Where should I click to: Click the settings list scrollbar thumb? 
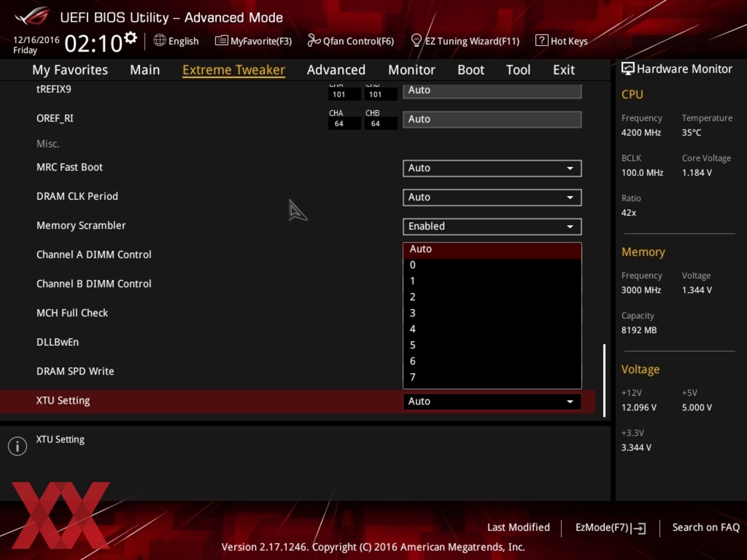pyautogui.click(x=604, y=380)
